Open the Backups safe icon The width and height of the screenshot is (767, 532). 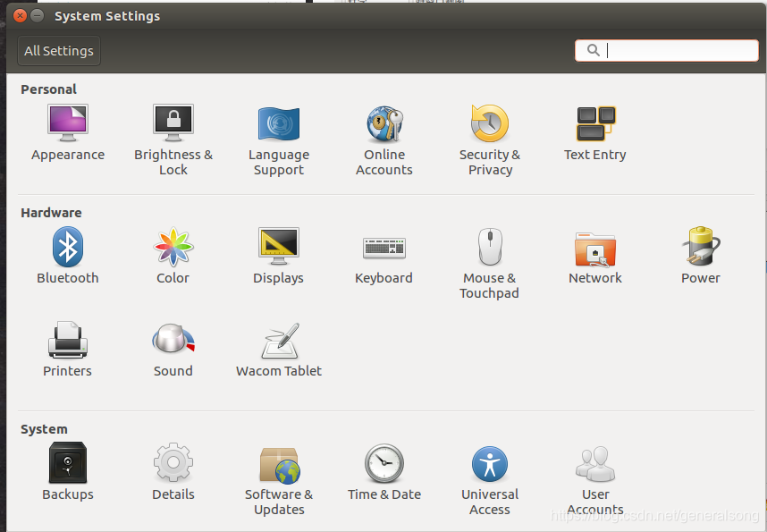coord(68,462)
